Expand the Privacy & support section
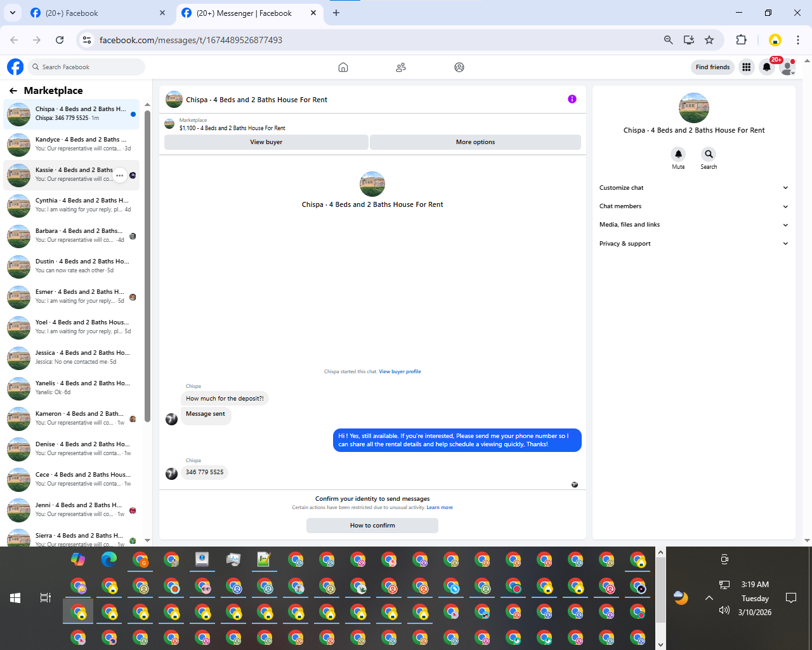Viewport: 812px width, 650px height. point(693,244)
